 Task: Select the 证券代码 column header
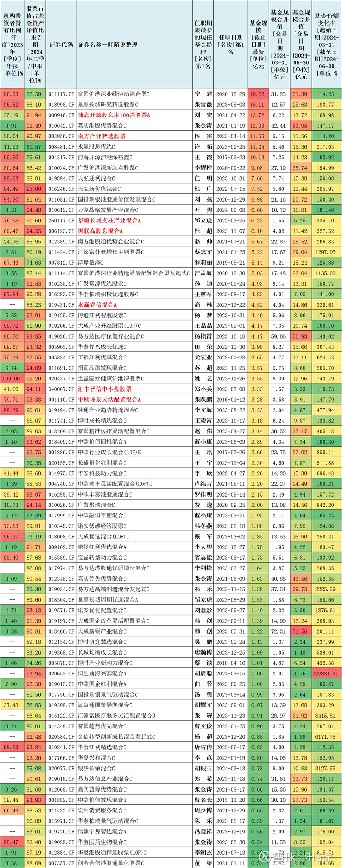point(61,44)
